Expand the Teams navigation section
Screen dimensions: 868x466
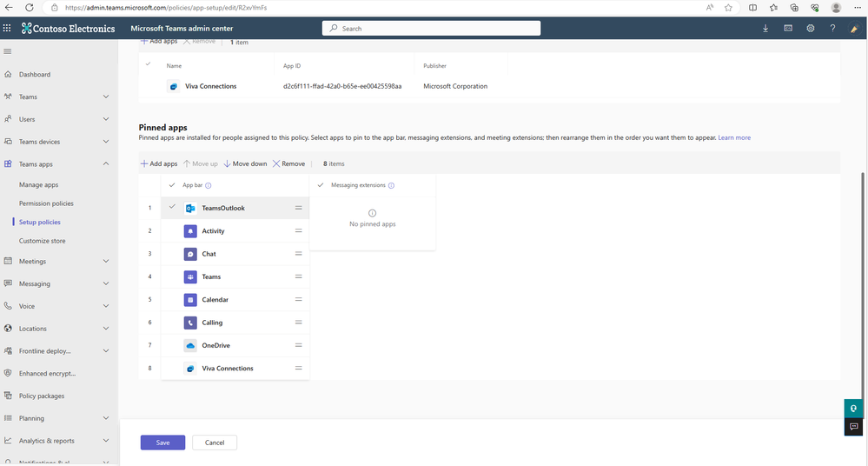[x=106, y=97]
